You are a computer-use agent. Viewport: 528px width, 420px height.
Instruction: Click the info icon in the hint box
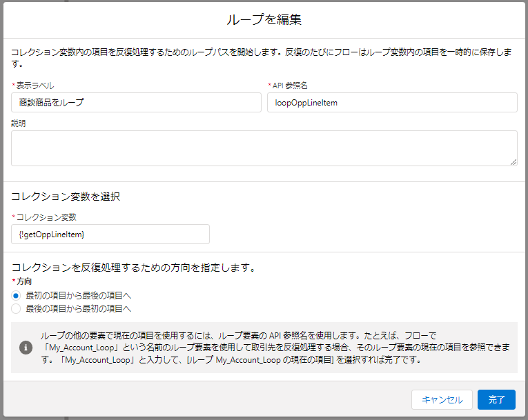[x=26, y=348]
